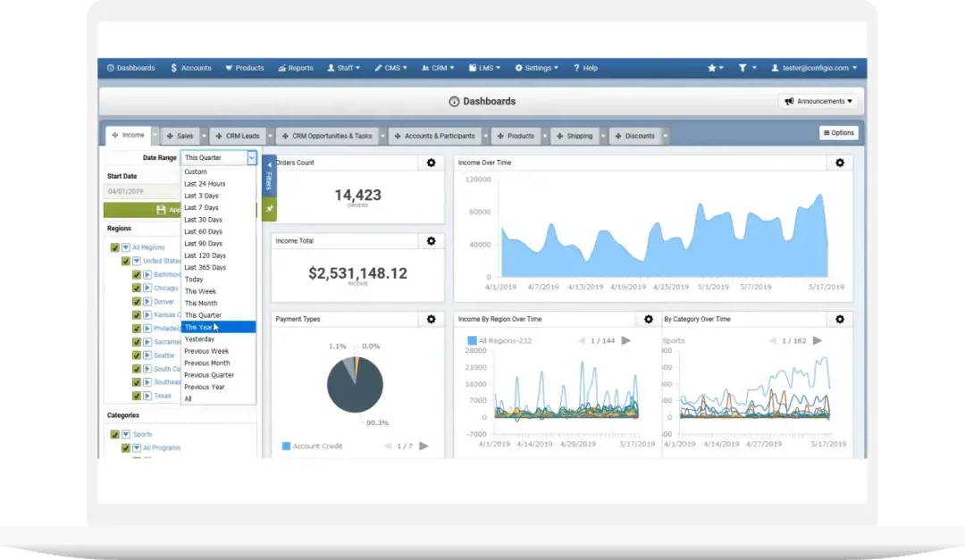Switch to the CRM Opportunities & Tasks tab
The width and height of the screenshot is (965, 560).
327,136
